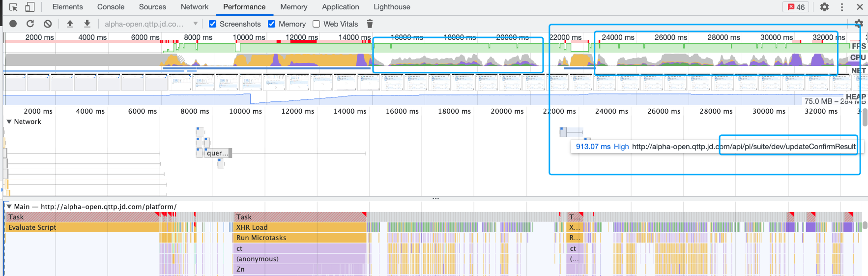Click the 16000 ms ruler mark in flame chart
This screenshot has width=868, height=276.
(x=402, y=111)
